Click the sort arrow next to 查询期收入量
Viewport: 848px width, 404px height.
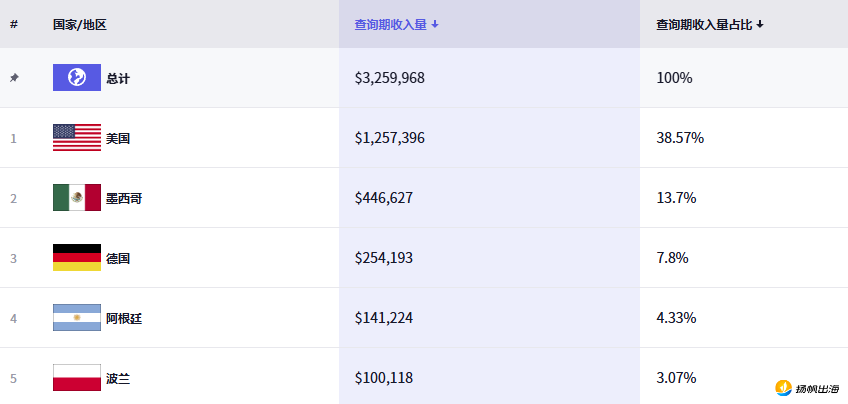tap(435, 24)
